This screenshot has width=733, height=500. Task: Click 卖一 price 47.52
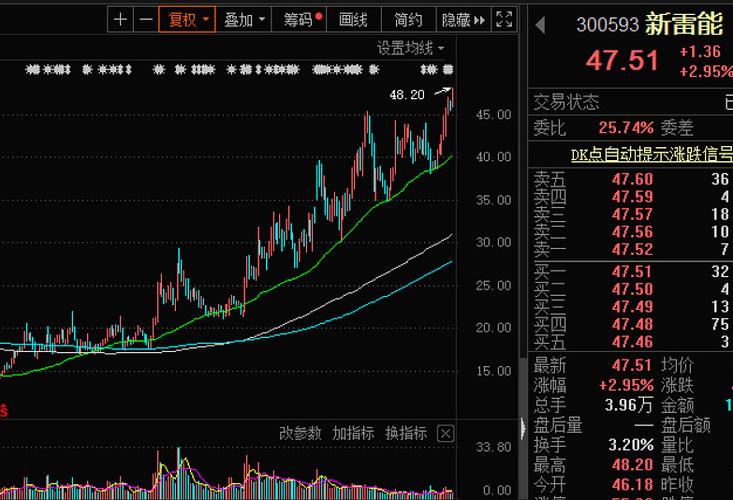[632, 249]
